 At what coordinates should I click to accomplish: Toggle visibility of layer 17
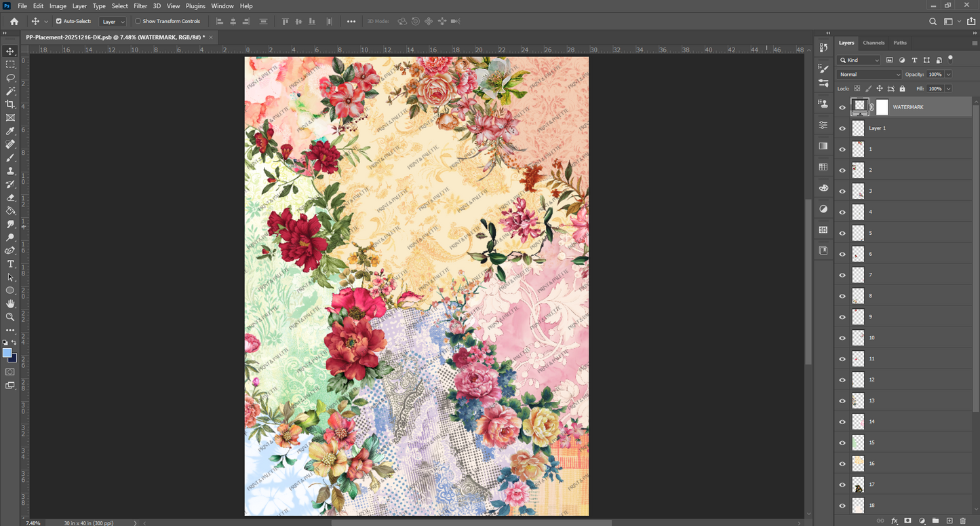point(842,485)
